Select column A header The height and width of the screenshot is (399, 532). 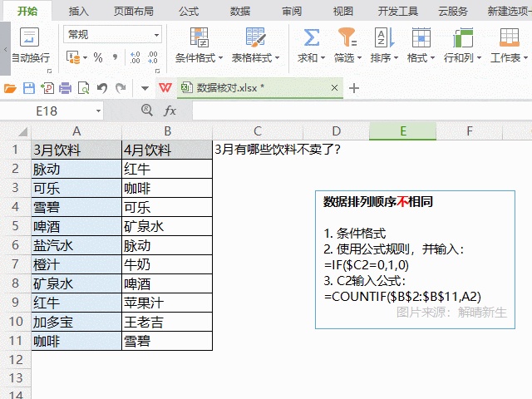[x=76, y=131]
